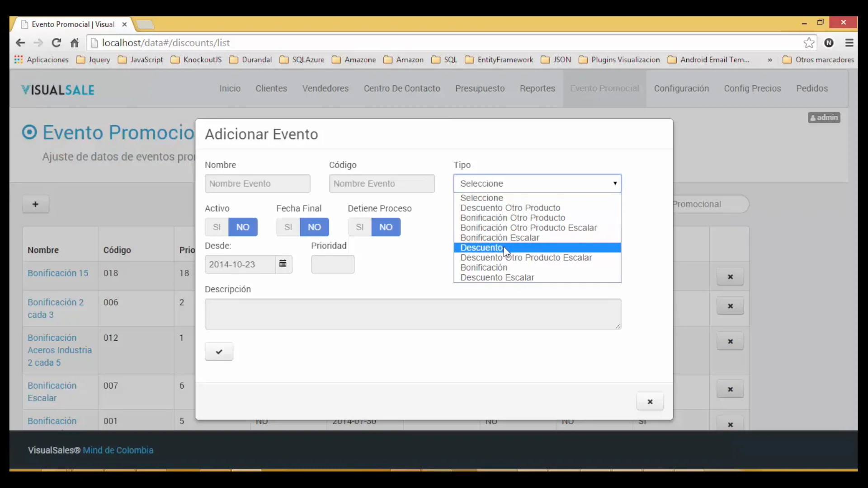Click the bookmark star icon in address bar

point(808,42)
